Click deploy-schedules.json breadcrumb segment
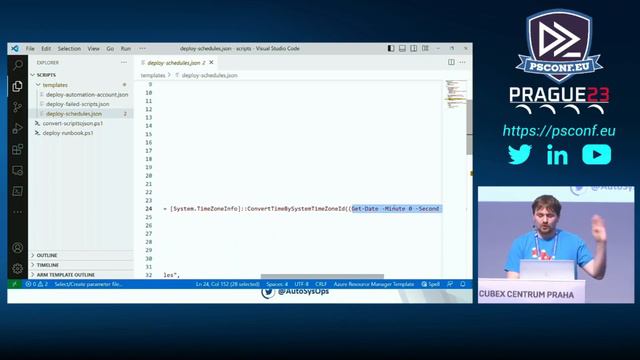Viewport: 640px width, 360px height. pos(209,76)
